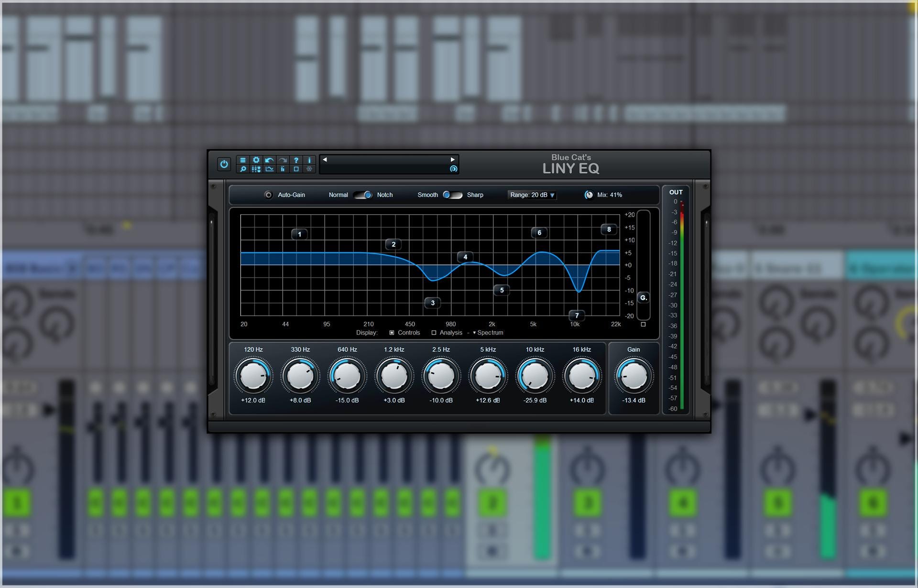This screenshot has height=588, width=918.
Task: Open the Range: 20 dB dropdown
Action: 532,195
